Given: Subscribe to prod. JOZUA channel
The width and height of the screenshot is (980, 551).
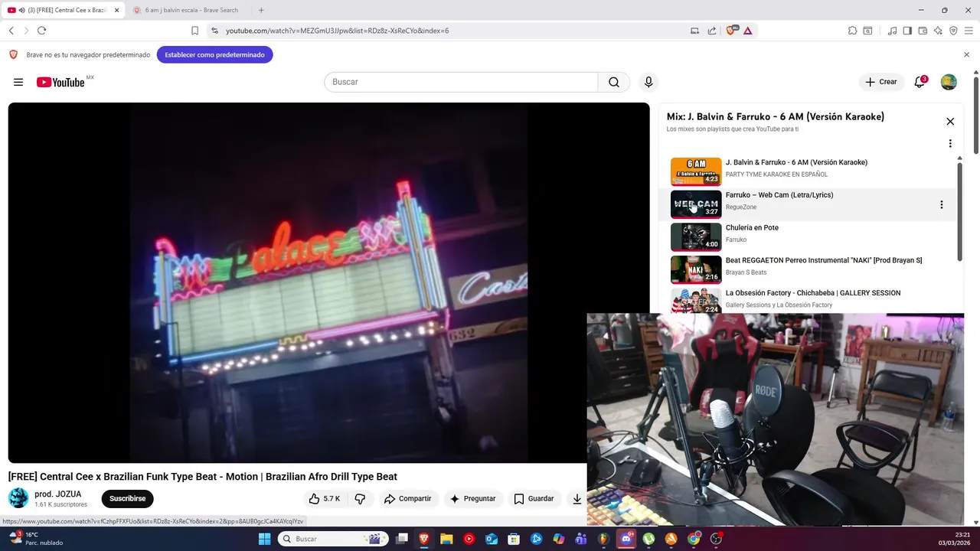Looking at the screenshot, I should (127, 498).
